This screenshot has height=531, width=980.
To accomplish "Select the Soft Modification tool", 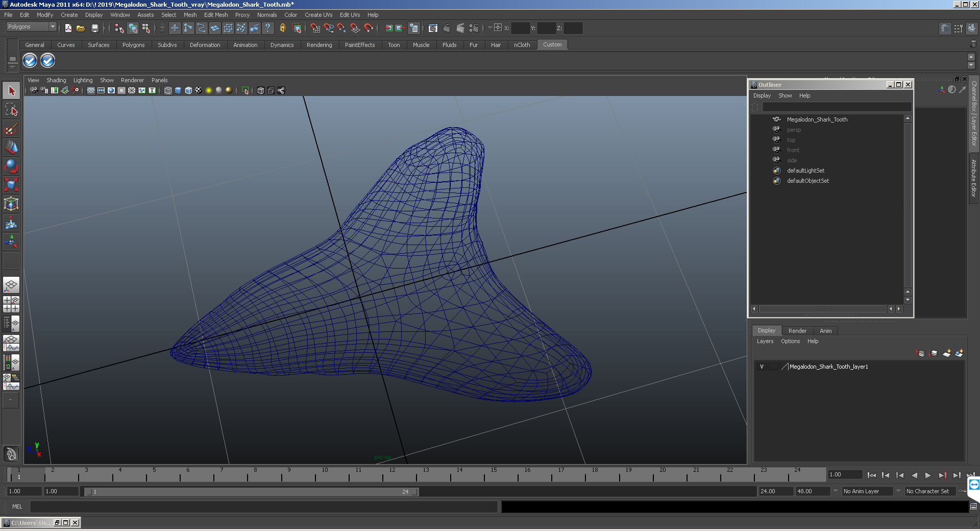I will point(11,223).
